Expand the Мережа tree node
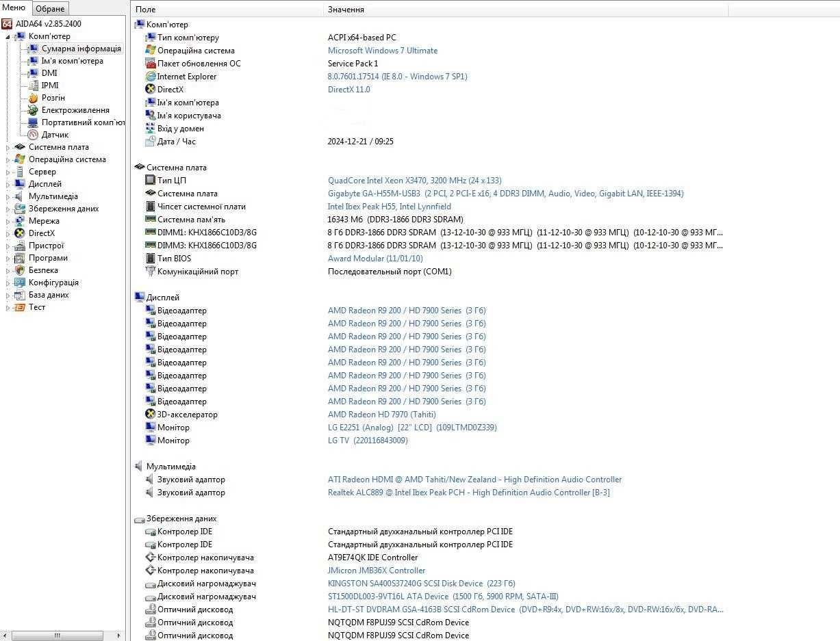This screenshot has width=840, height=641. 8,221
